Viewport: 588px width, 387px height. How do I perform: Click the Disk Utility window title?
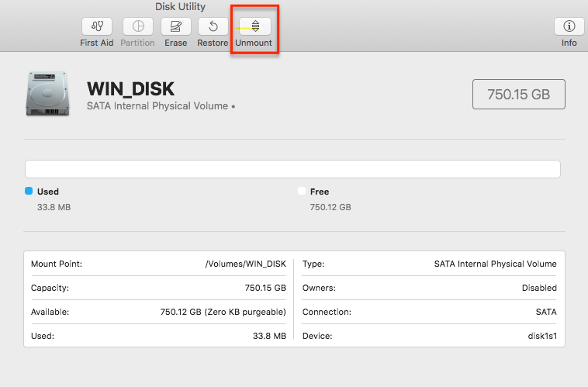(x=181, y=7)
